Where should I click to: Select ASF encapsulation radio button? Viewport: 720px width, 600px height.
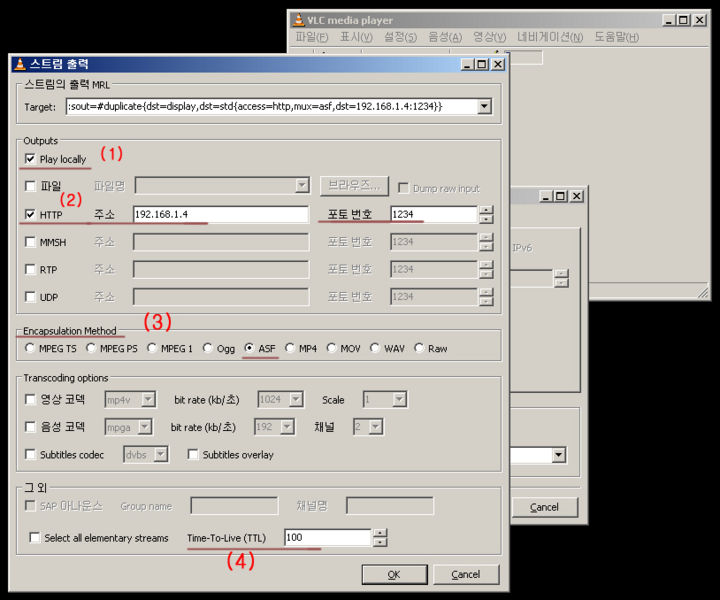(249, 348)
